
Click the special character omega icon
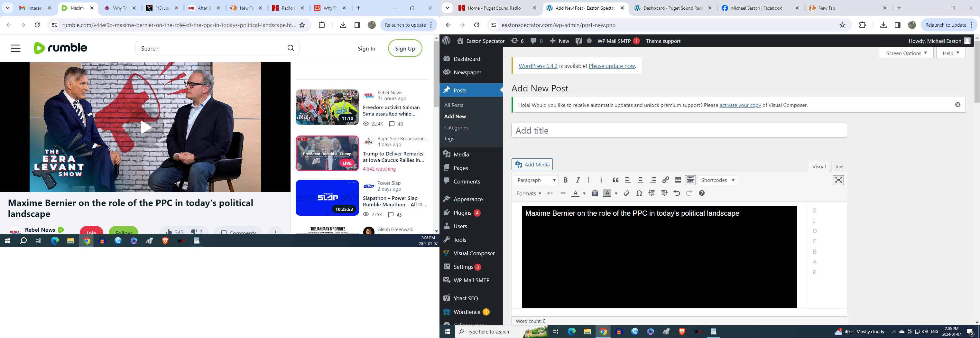click(639, 193)
